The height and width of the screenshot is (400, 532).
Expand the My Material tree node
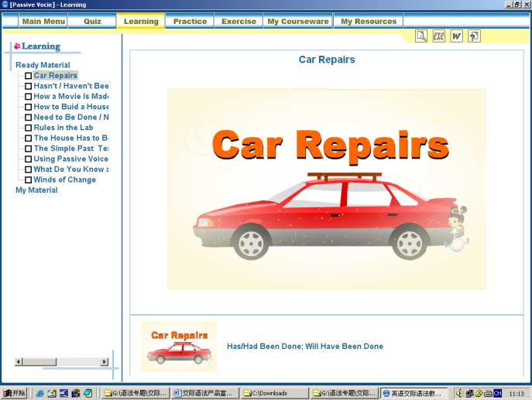(36, 190)
